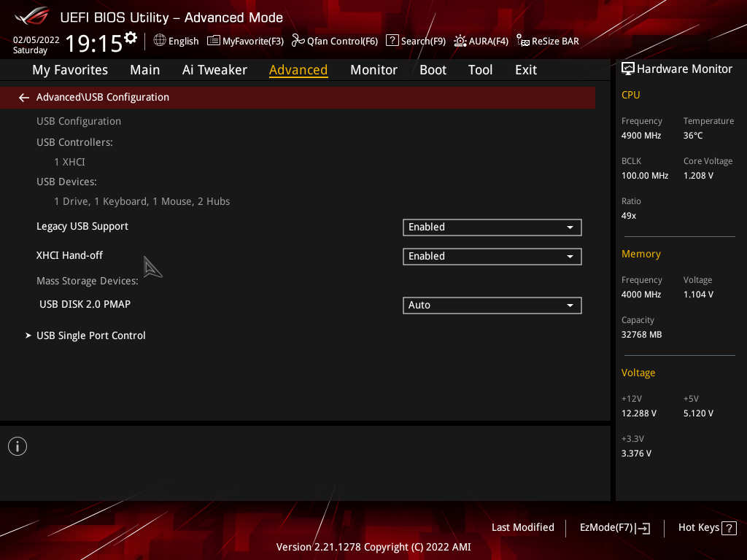Switch to My Favorites tab
Viewport: 747px width, 560px height.
point(70,70)
